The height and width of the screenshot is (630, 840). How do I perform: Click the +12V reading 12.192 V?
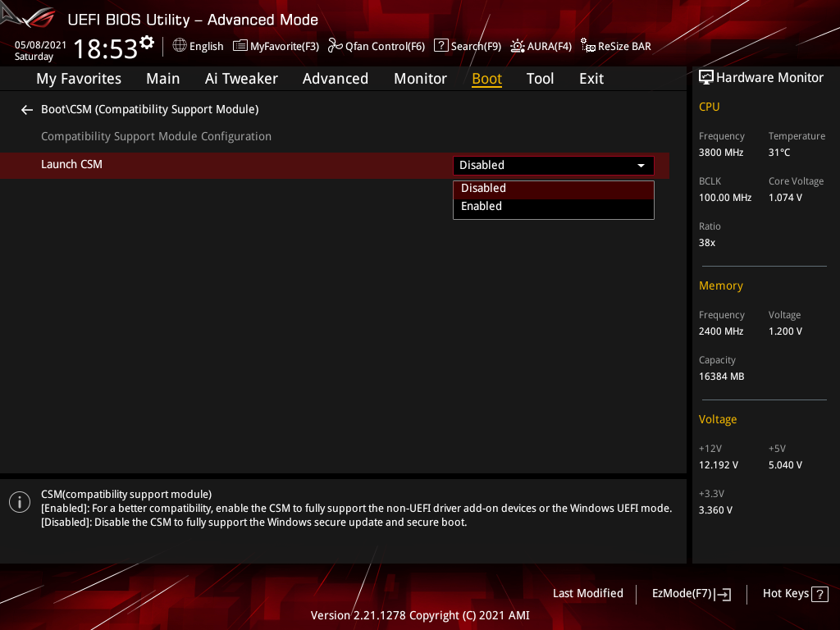pos(719,465)
